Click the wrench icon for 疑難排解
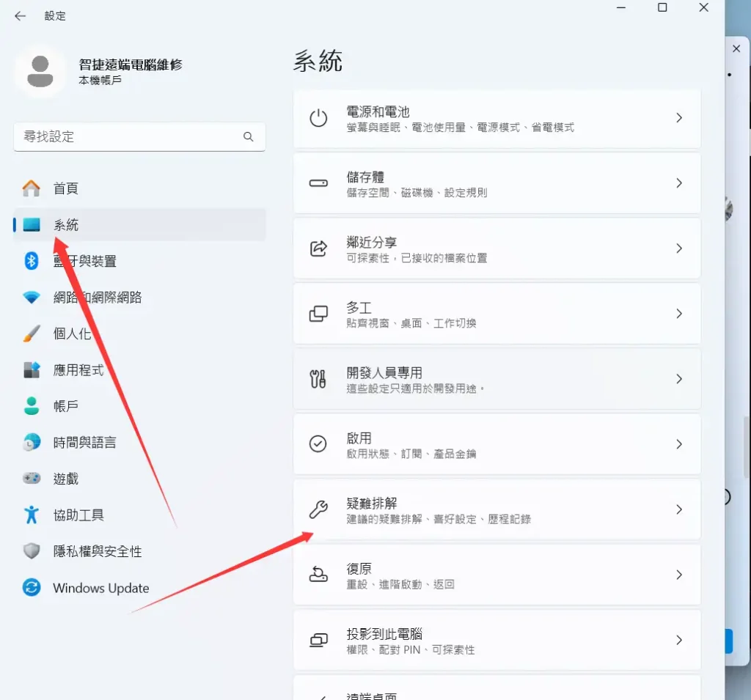This screenshot has width=751, height=700. (318, 509)
